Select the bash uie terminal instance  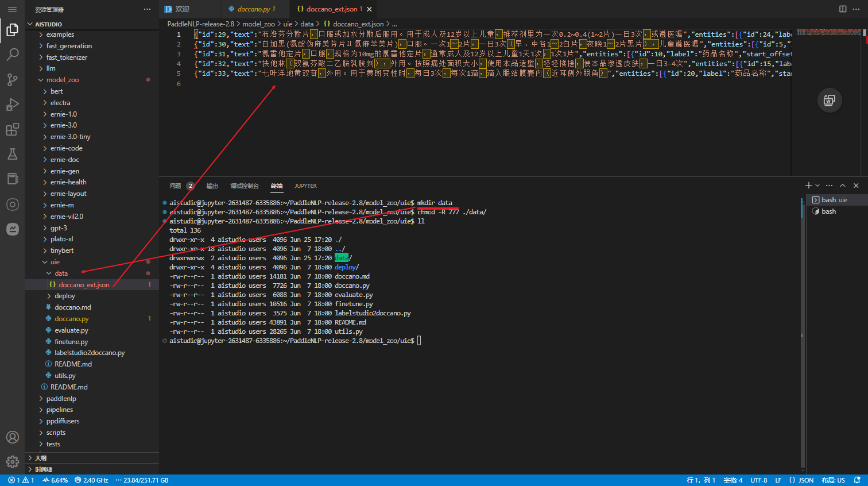pos(835,200)
